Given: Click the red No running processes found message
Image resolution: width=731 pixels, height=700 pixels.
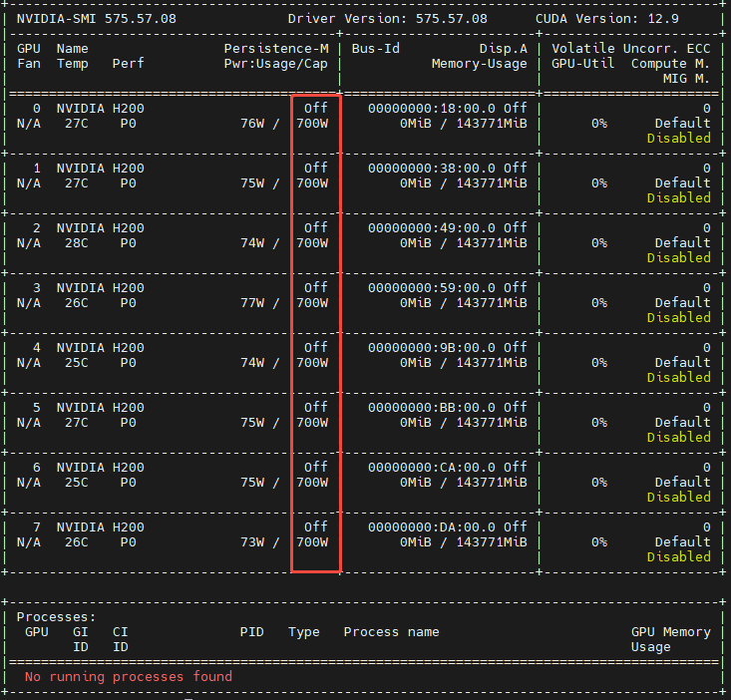Looking at the screenshot, I should click(x=129, y=677).
